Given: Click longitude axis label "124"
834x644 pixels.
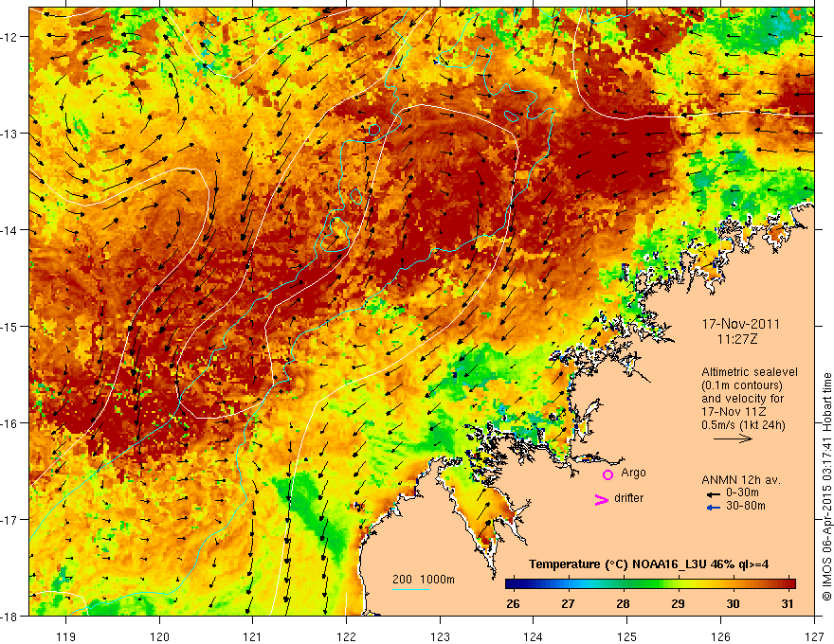Looking at the screenshot, I should (534, 636).
